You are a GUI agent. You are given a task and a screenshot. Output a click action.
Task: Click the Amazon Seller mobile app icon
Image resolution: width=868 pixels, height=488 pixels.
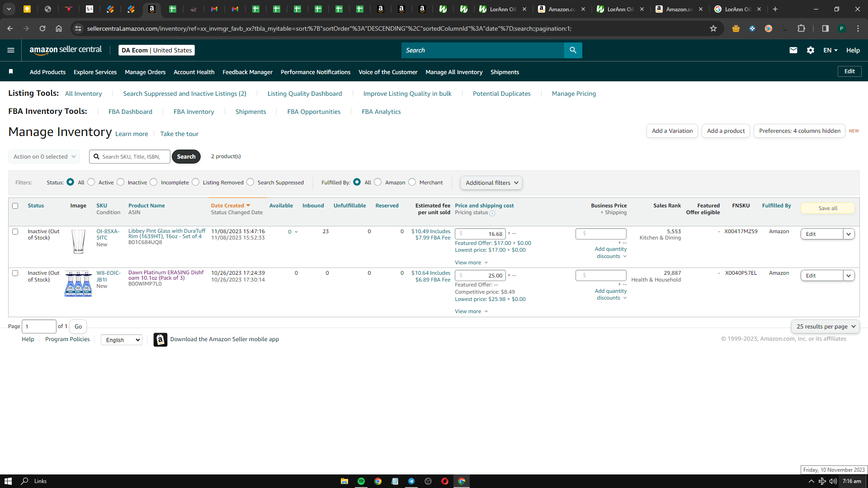pos(160,339)
